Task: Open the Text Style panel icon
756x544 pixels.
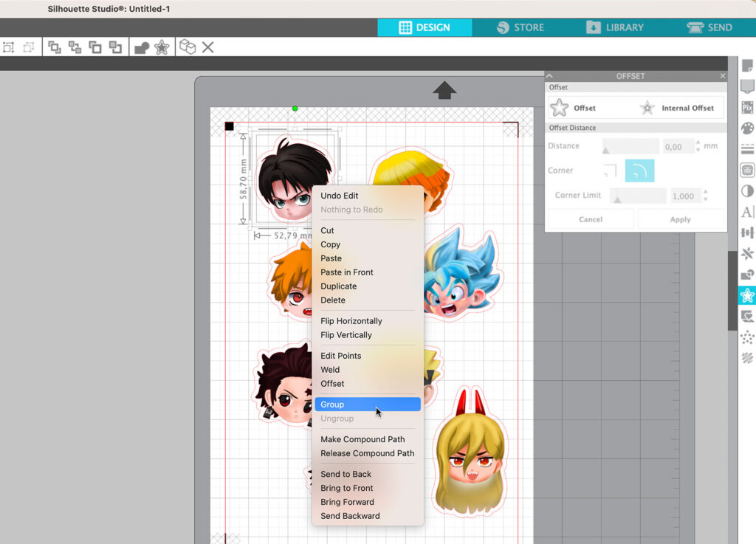Action: coord(747,213)
